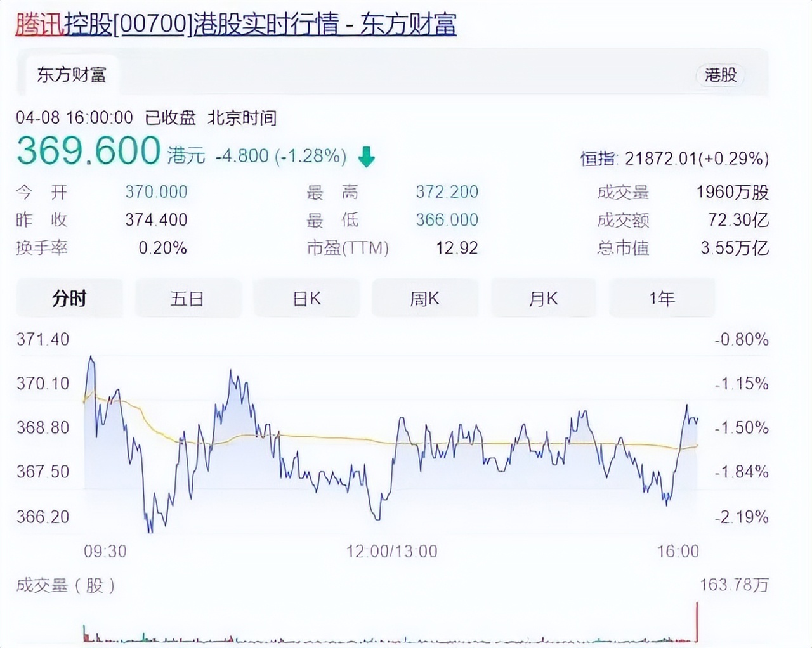Click the 最高 price 372.200
The width and height of the screenshot is (812, 648).
(447, 192)
